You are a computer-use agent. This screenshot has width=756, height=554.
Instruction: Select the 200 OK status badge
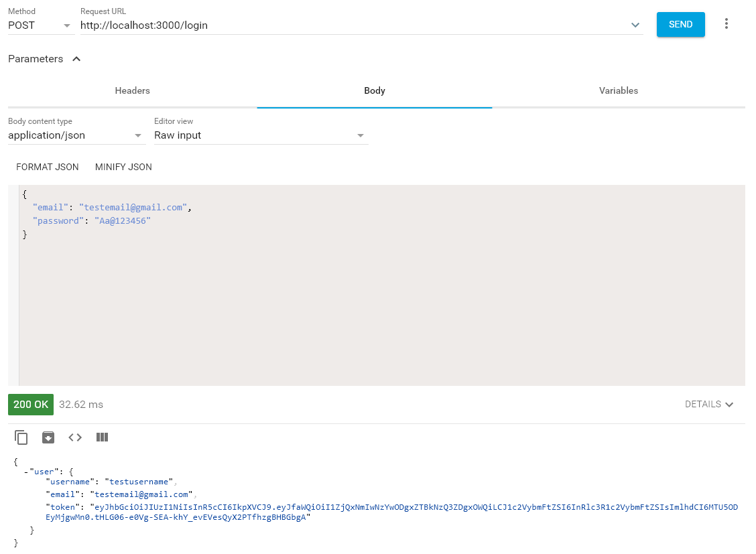(x=30, y=404)
